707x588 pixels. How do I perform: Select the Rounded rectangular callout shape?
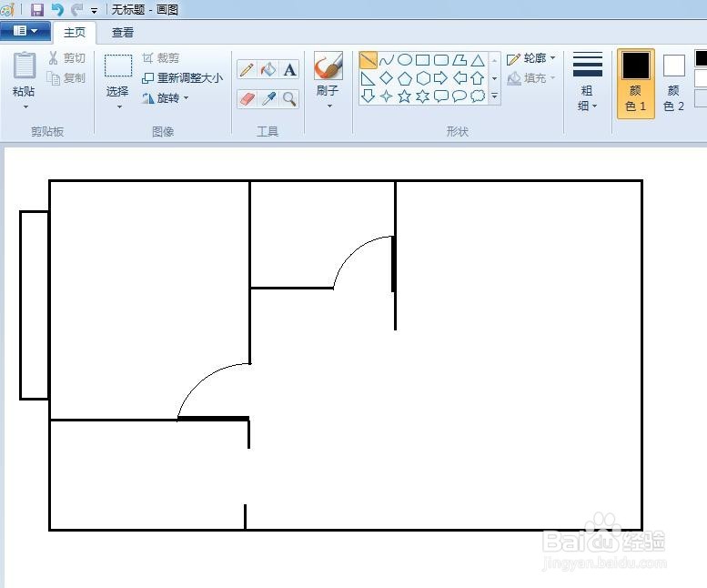[x=441, y=96]
